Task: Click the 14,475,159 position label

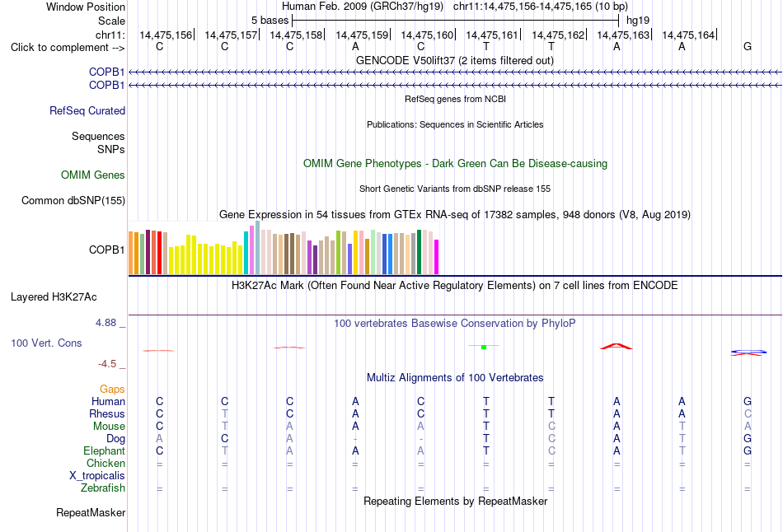Action: point(362,35)
